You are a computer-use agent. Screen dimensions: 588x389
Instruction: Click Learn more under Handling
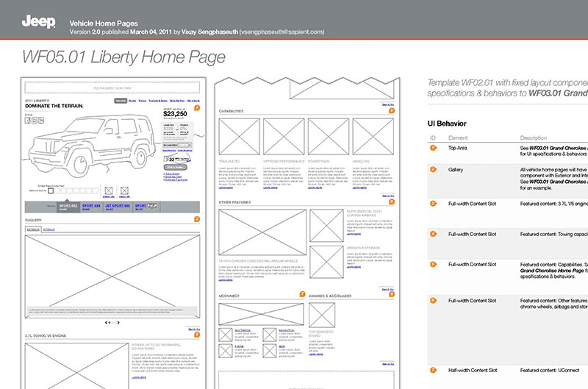pos(359,188)
